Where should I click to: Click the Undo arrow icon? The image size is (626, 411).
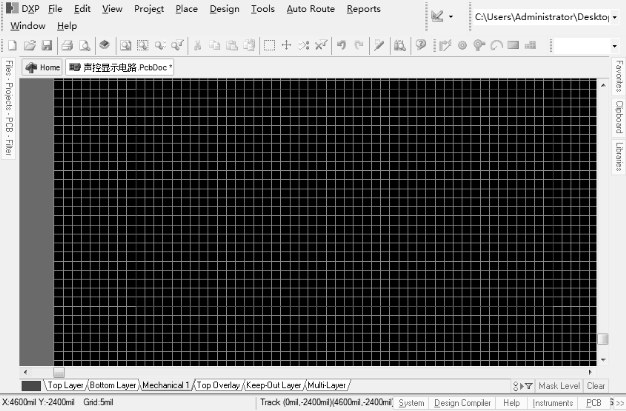pos(341,45)
